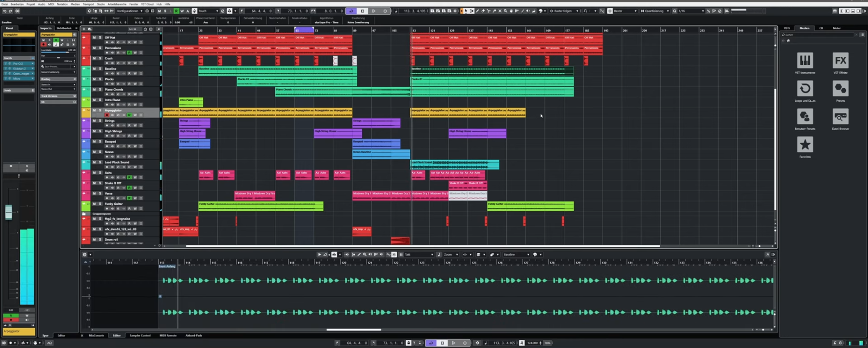Click the Intro Piano clip
This screenshot has height=348, width=868.
(191, 102)
